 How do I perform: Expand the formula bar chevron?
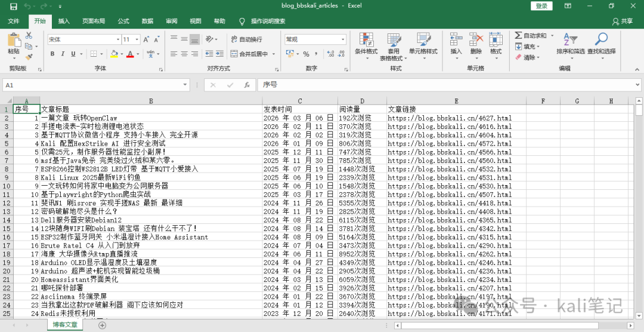(x=637, y=85)
